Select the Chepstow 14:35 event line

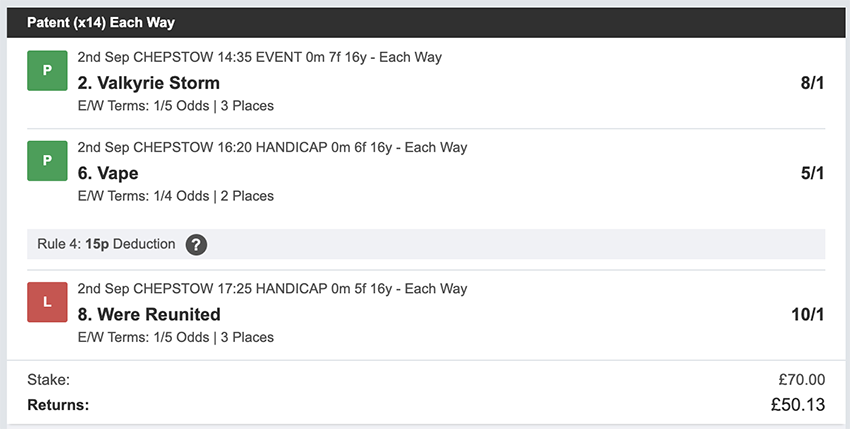pyautogui.click(x=259, y=57)
